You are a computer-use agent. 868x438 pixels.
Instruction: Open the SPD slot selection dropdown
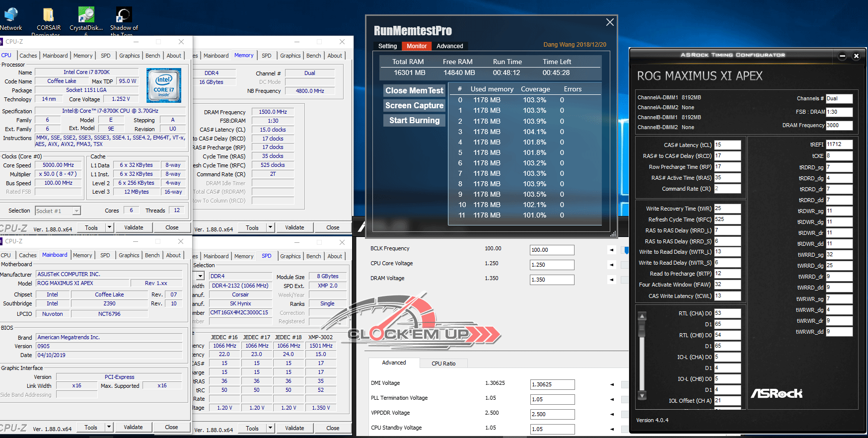pos(200,276)
